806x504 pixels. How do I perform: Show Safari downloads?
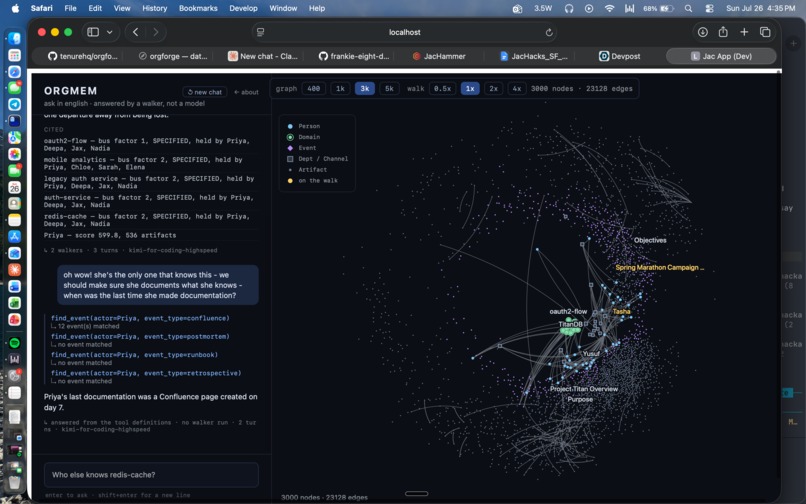[x=703, y=32]
